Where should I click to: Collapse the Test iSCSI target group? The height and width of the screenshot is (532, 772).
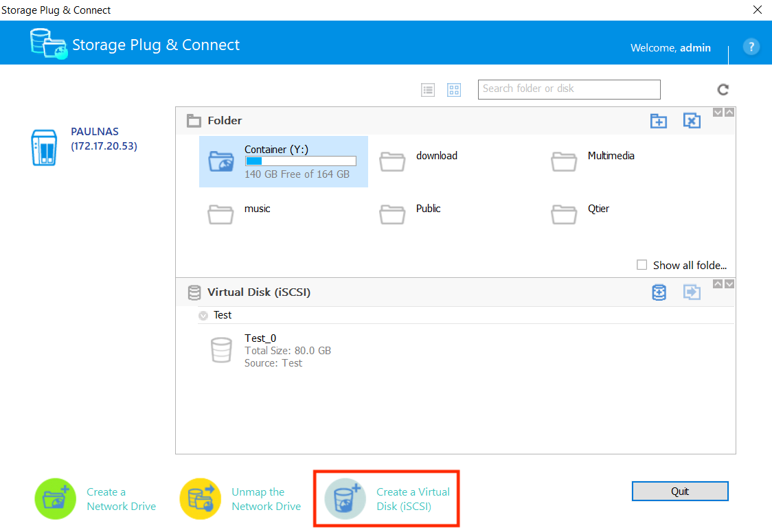203,316
